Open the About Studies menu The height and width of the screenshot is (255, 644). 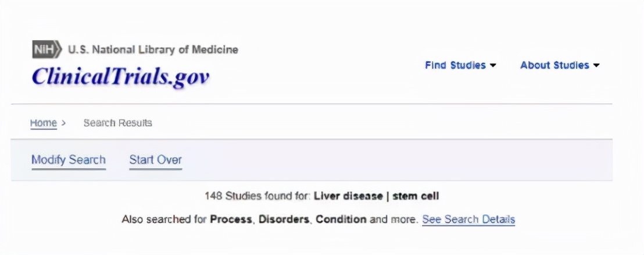coord(554,65)
